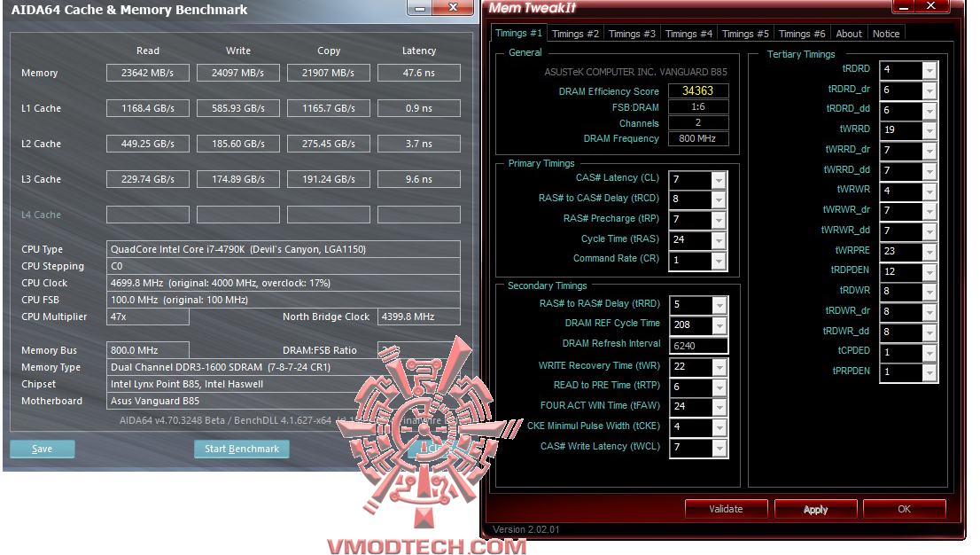Switch to the Timings #2 tab
The image size is (980, 555).
(575, 34)
